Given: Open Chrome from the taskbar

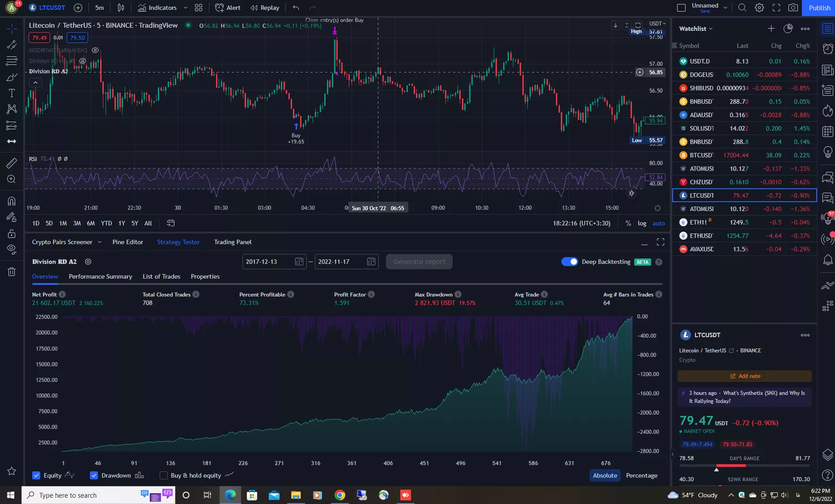Looking at the screenshot, I should [340, 495].
